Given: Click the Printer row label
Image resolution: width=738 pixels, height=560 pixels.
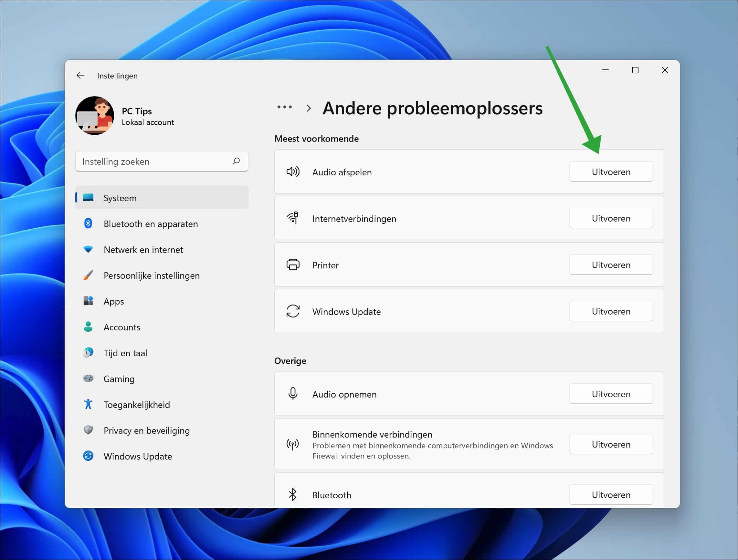Looking at the screenshot, I should (x=325, y=265).
